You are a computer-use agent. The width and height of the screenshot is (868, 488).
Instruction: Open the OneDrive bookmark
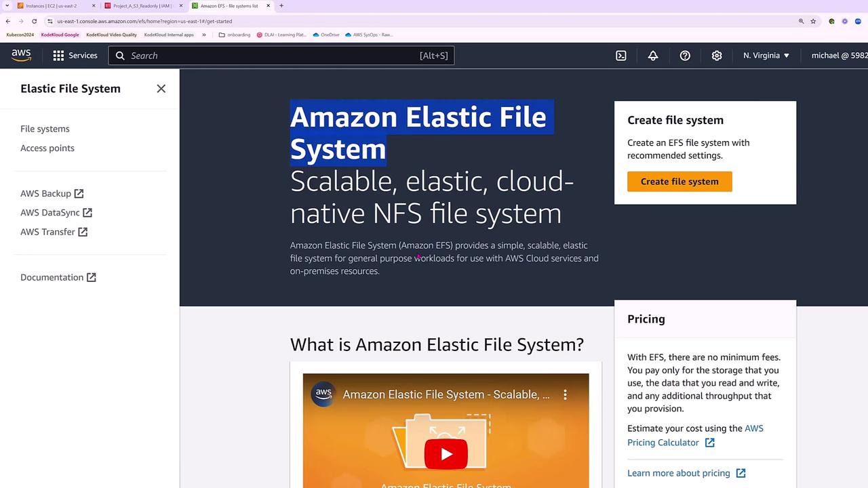click(x=326, y=35)
